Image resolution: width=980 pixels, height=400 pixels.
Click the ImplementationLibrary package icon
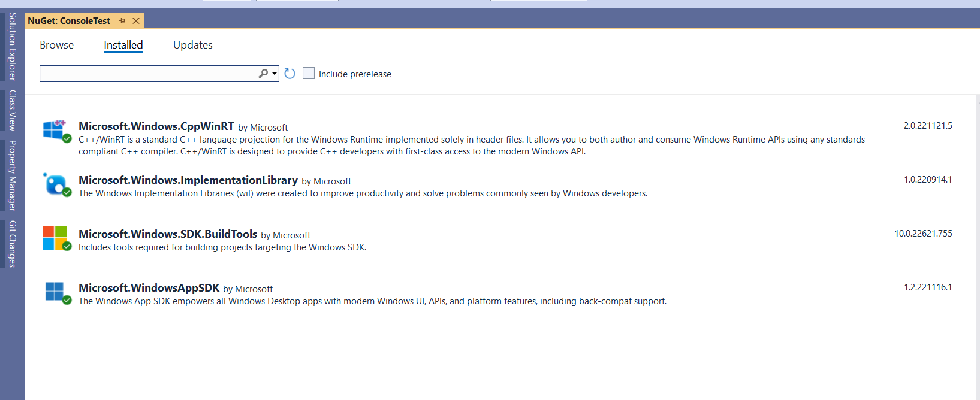tap(56, 184)
